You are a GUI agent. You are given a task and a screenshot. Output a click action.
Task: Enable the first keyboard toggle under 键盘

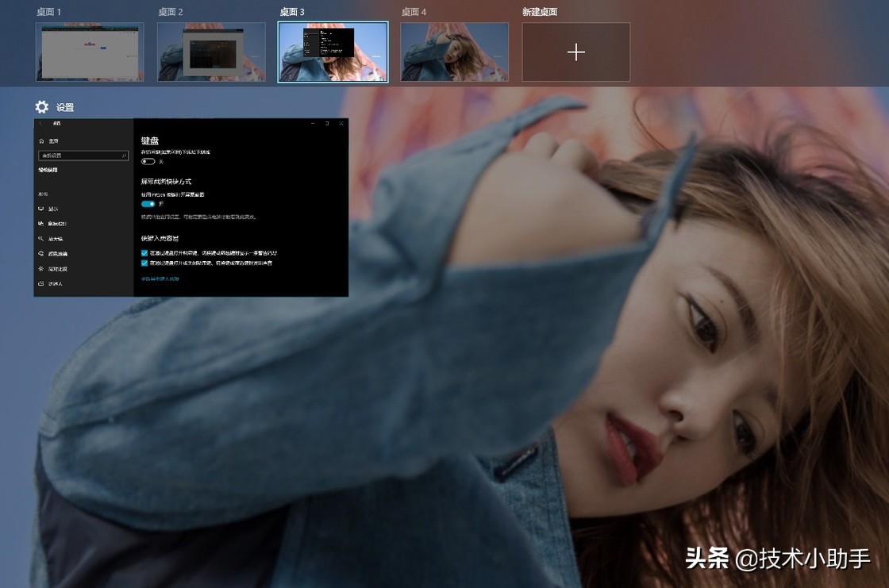click(147, 160)
